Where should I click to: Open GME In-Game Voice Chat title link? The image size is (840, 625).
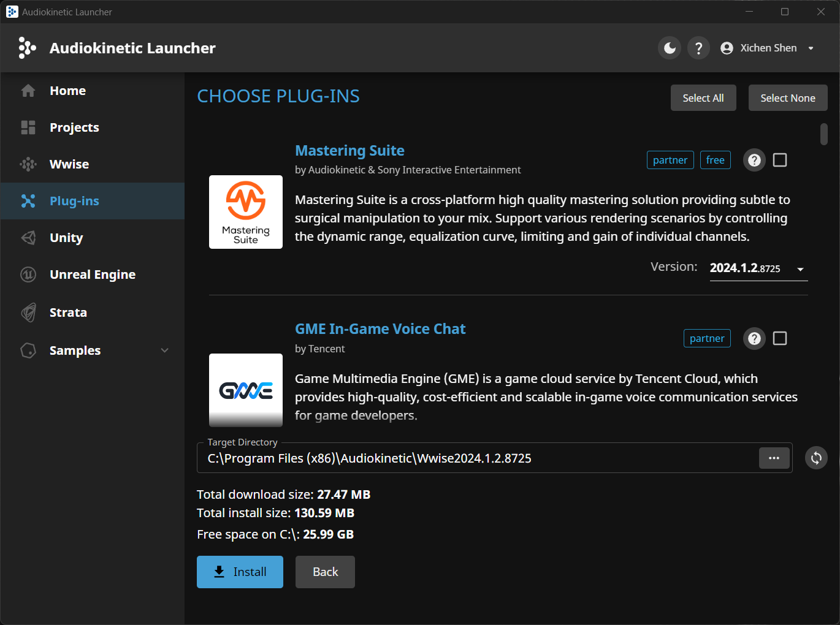[380, 329]
